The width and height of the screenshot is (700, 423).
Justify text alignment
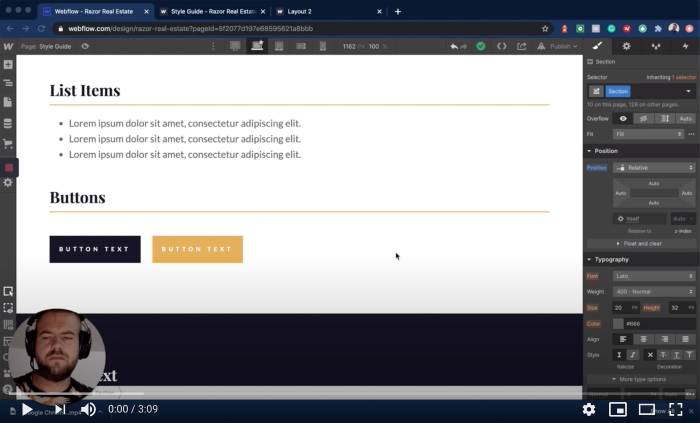685,340
